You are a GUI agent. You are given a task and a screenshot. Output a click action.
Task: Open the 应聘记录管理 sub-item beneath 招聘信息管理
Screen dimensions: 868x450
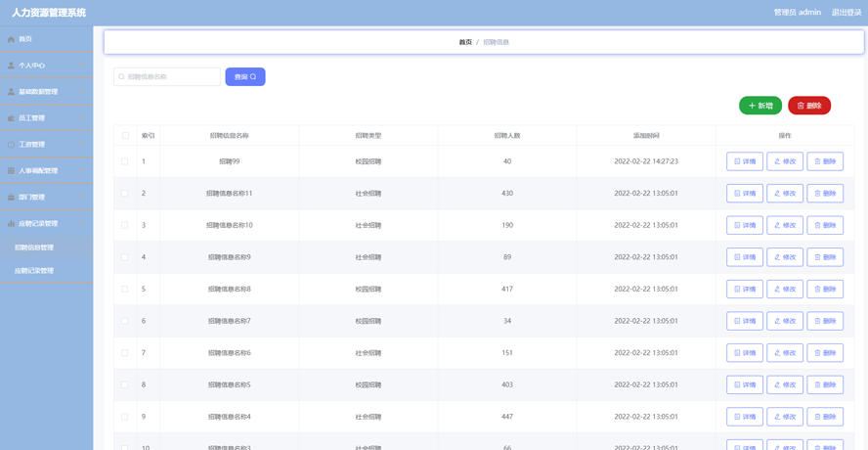(47, 271)
